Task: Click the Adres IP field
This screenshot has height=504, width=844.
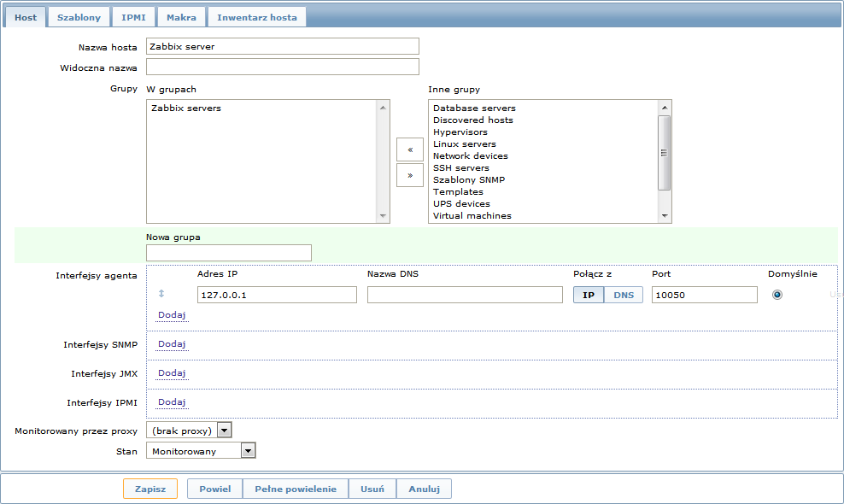Action: [277, 295]
